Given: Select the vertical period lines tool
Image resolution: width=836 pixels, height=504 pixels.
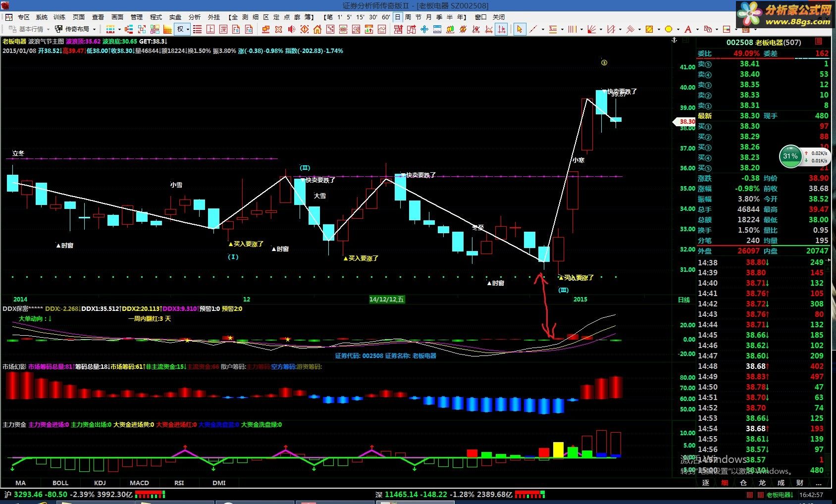Looking at the screenshot, I should [572, 29].
